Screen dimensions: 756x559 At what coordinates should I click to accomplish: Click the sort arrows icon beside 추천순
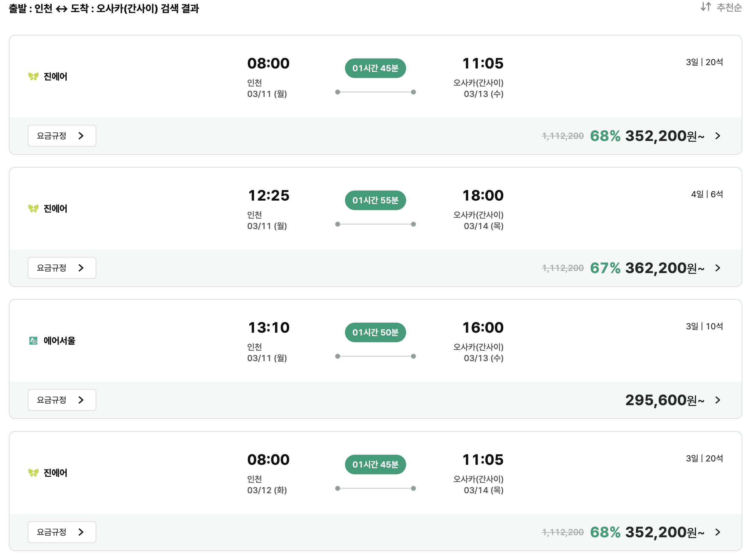[x=706, y=7]
